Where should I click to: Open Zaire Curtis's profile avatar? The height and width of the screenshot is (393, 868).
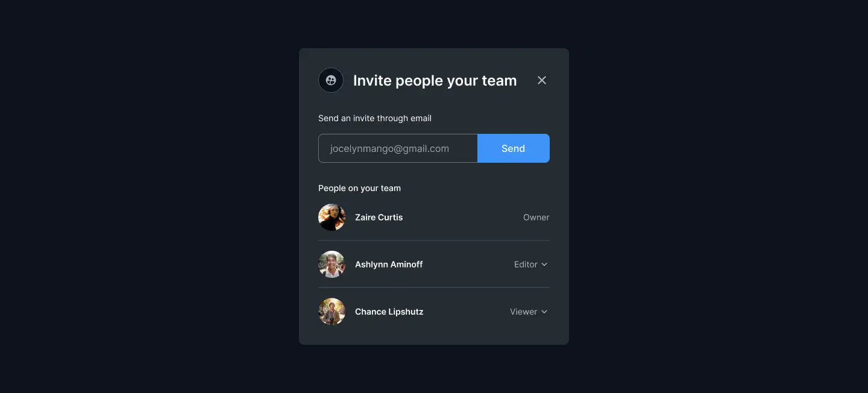point(332,217)
